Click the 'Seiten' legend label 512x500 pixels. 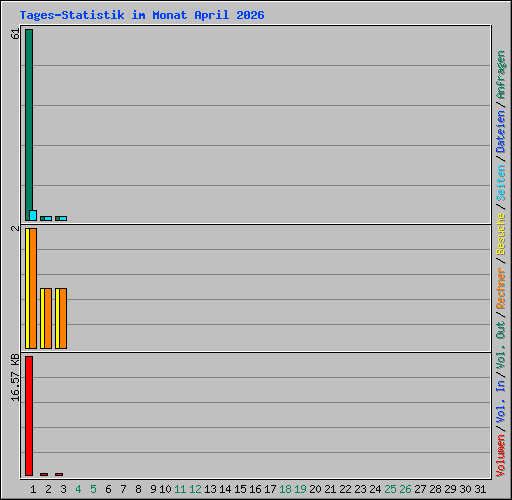click(501, 183)
